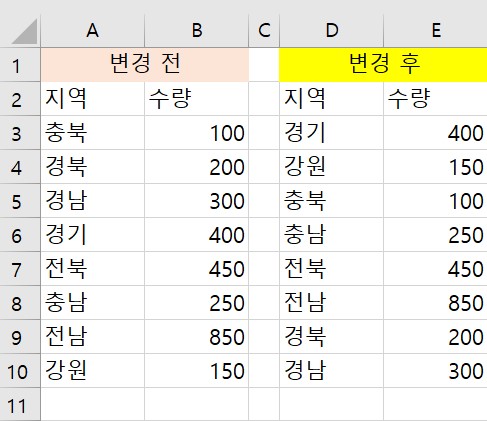The height and width of the screenshot is (421, 487).
Task: Select cell B10 with value 150
Action: [x=197, y=371]
